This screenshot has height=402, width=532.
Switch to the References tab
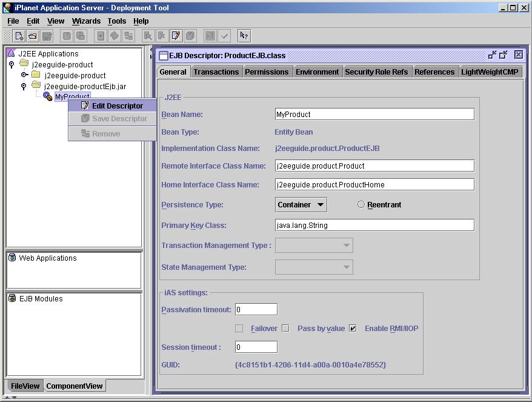coord(434,72)
